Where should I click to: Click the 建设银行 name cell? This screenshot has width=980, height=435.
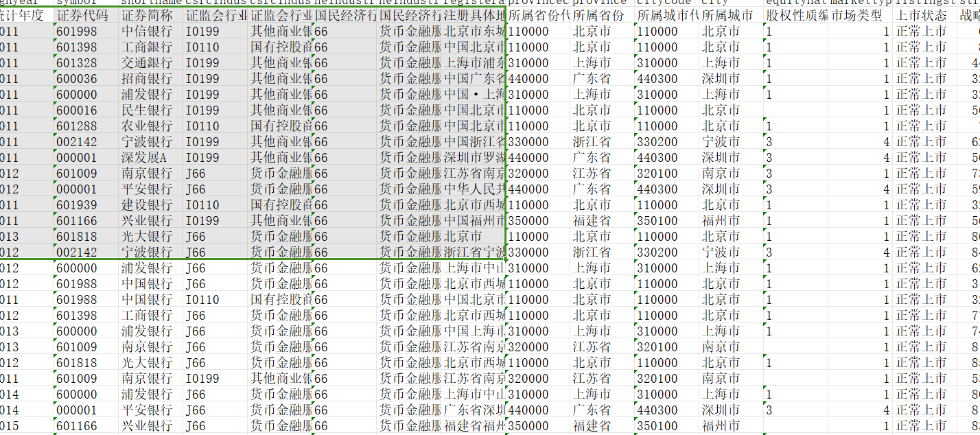click(x=150, y=204)
